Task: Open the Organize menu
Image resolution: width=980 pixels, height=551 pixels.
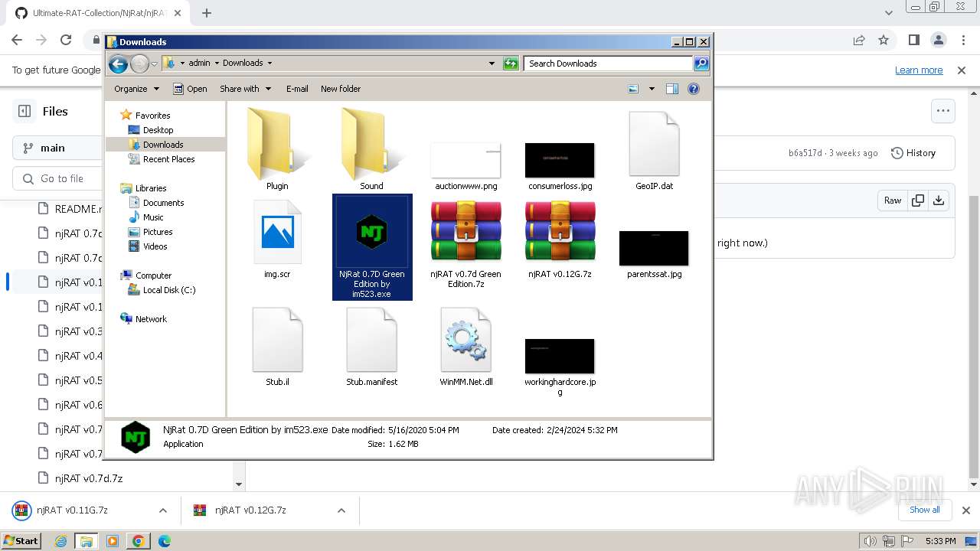Action: click(136, 89)
